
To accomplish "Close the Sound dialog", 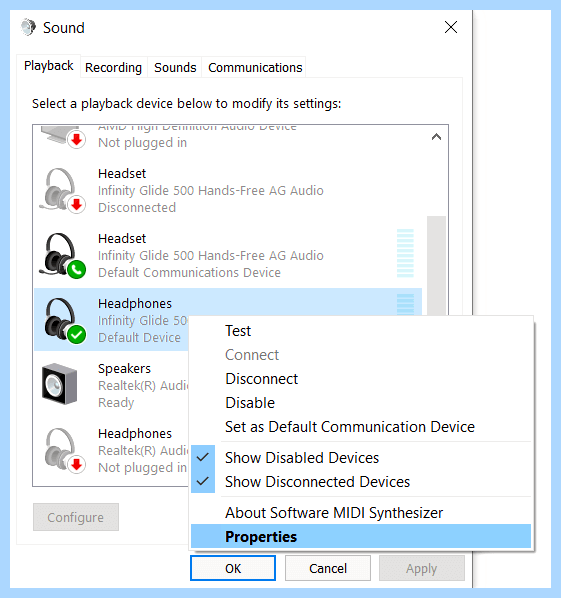I will [x=451, y=27].
